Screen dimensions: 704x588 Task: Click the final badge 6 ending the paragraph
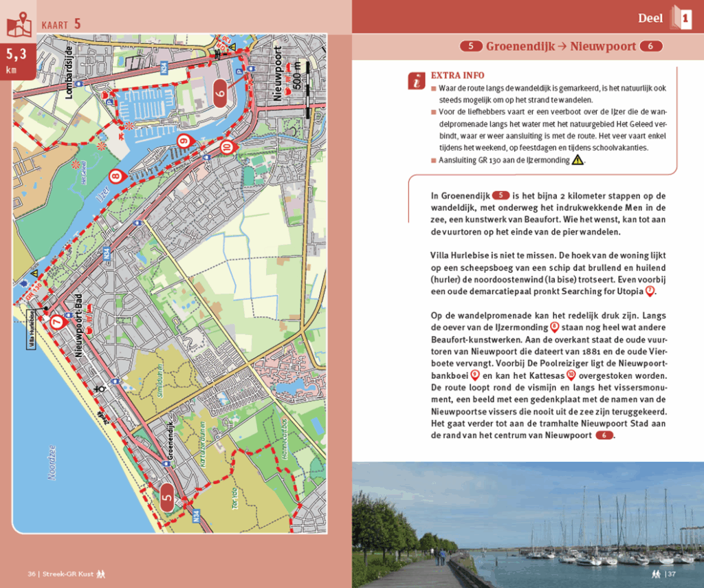tap(604, 435)
